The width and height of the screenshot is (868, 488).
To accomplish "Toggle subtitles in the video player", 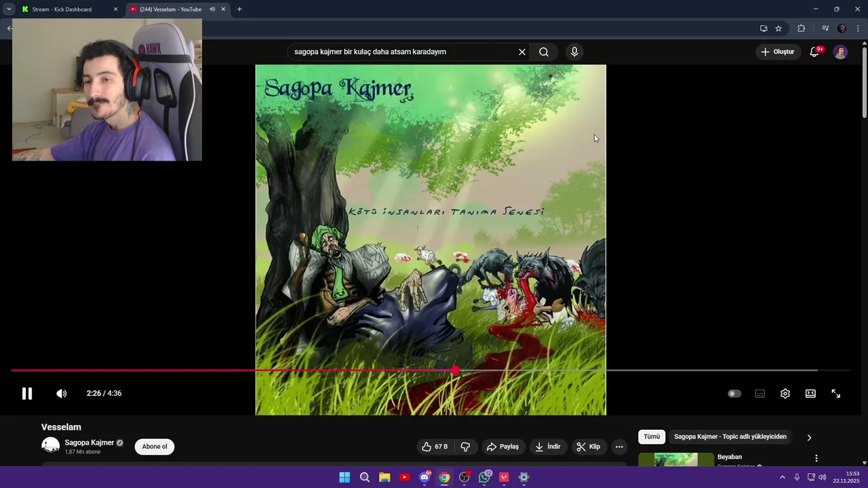I will [x=760, y=394].
